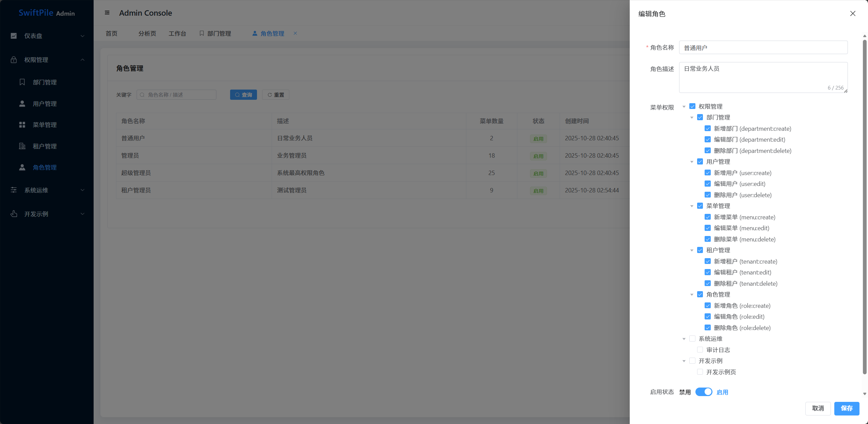868x424 pixels.
Task: Click the 取消 button
Action: (x=818, y=408)
